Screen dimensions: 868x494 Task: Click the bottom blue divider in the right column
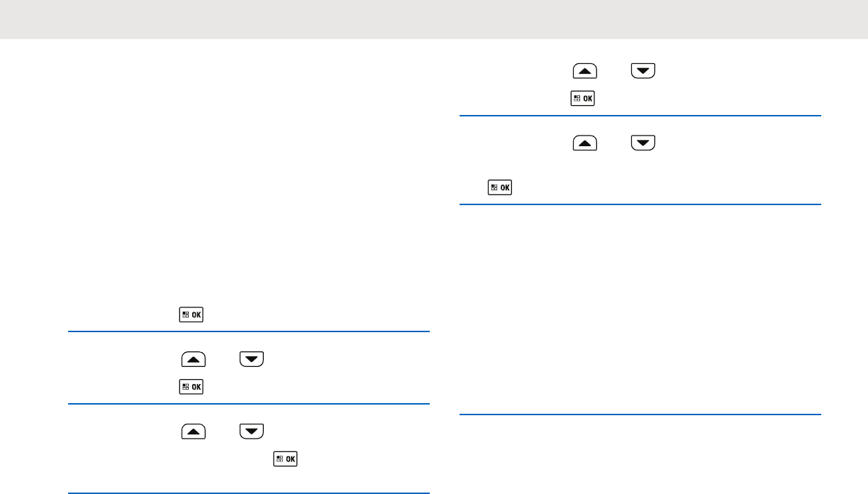coord(640,415)
